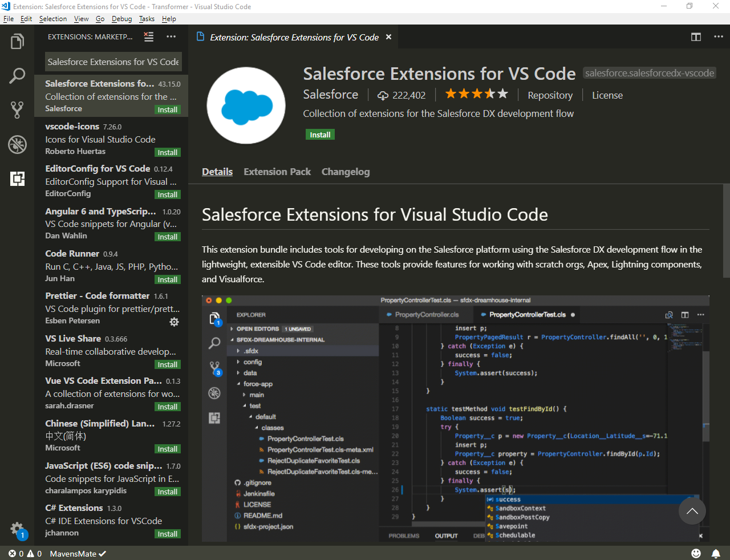Open the Extensions view in activity bar
Viewport: 730px width, 560px height.
[17, 178]
